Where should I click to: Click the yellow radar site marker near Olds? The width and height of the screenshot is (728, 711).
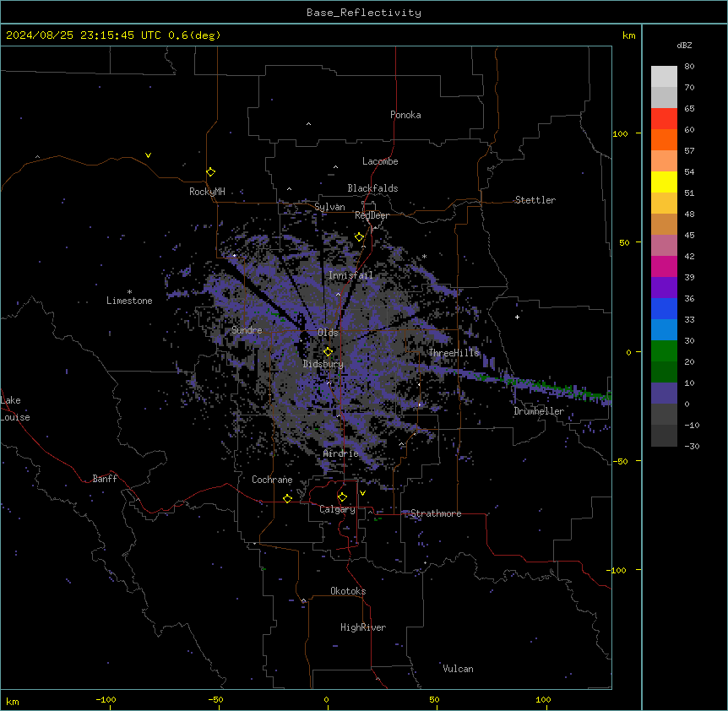(x=328, y=352)
